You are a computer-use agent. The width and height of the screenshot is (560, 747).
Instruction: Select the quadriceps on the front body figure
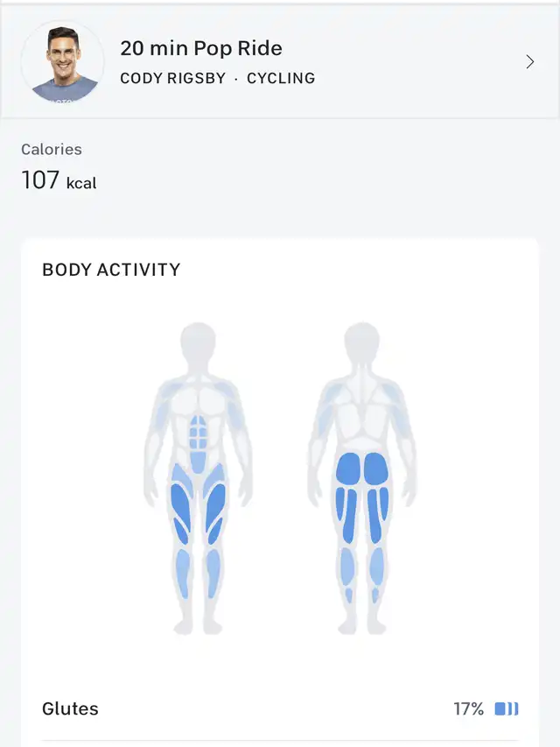(198, 505)
